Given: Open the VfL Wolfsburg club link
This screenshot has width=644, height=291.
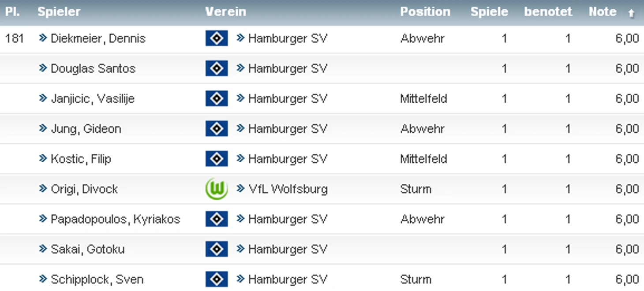Looking at the screenshot, I should 288,189.
